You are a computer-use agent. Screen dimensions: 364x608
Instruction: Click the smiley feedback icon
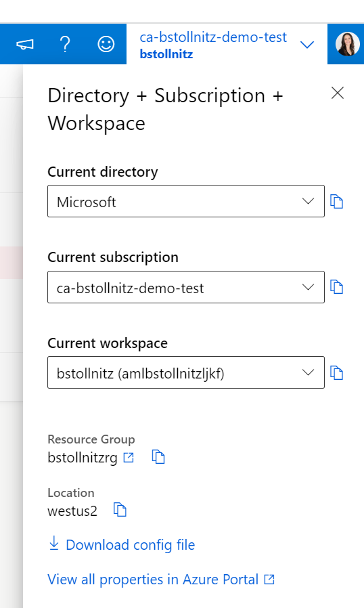106,44
